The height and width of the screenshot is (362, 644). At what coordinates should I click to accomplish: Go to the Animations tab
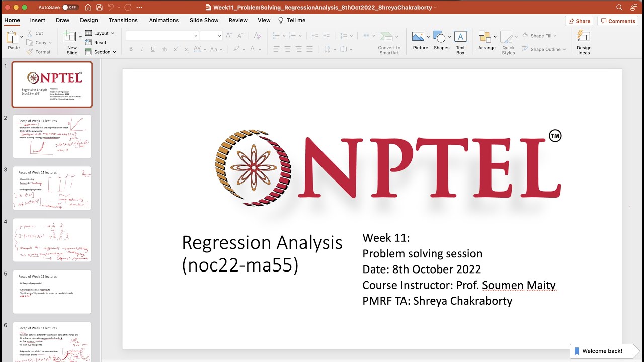164,20
